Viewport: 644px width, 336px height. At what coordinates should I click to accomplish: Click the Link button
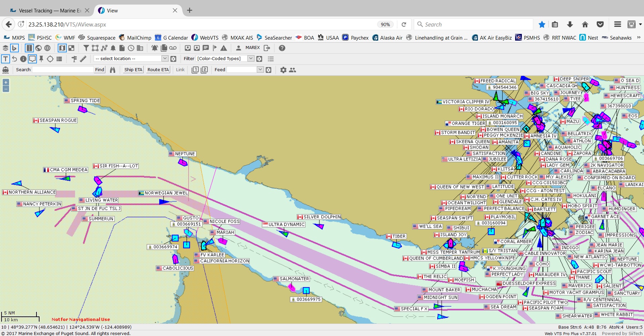coord(180,69)
